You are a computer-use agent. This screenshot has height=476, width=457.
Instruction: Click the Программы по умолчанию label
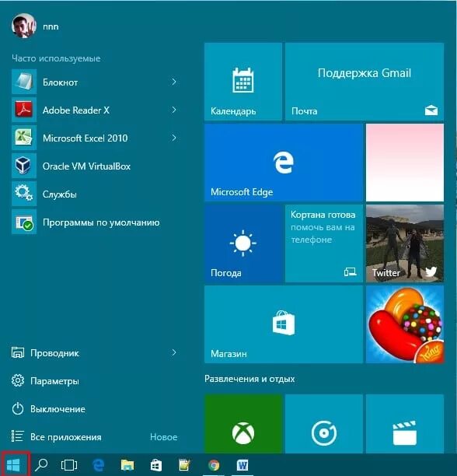pos(101,222)
